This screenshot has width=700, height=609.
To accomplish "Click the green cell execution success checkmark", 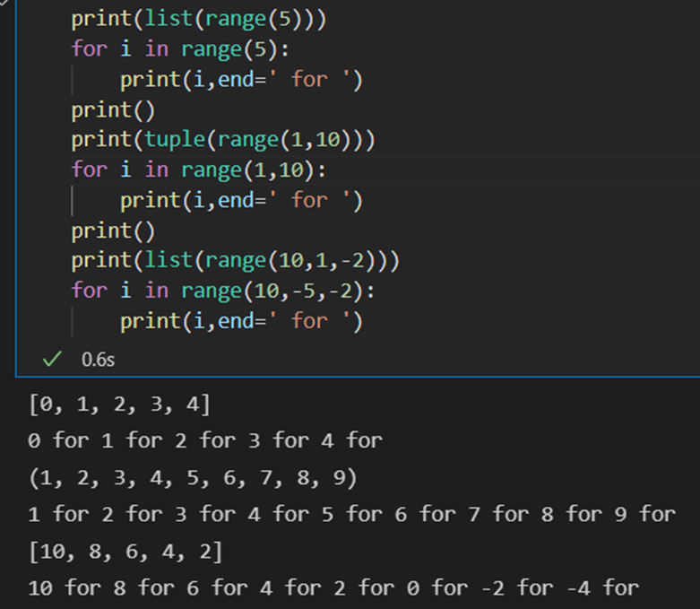I will pos(52,360).
